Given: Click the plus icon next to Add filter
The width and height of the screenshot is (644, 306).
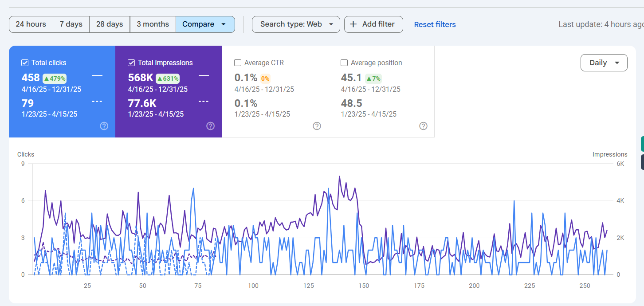Looking at the screenshot, I should [x=353, y=24].
